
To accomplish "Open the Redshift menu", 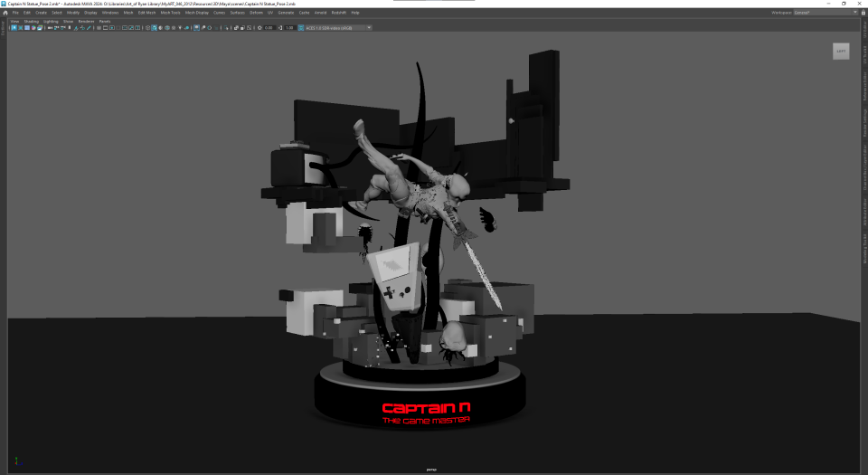I will [x=339, y=12].
